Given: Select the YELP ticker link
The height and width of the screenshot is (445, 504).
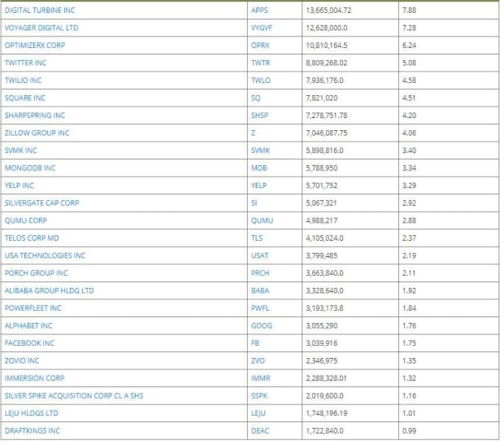Looking at the screenshot, I should pyautogui.click(x=259, y=185).
